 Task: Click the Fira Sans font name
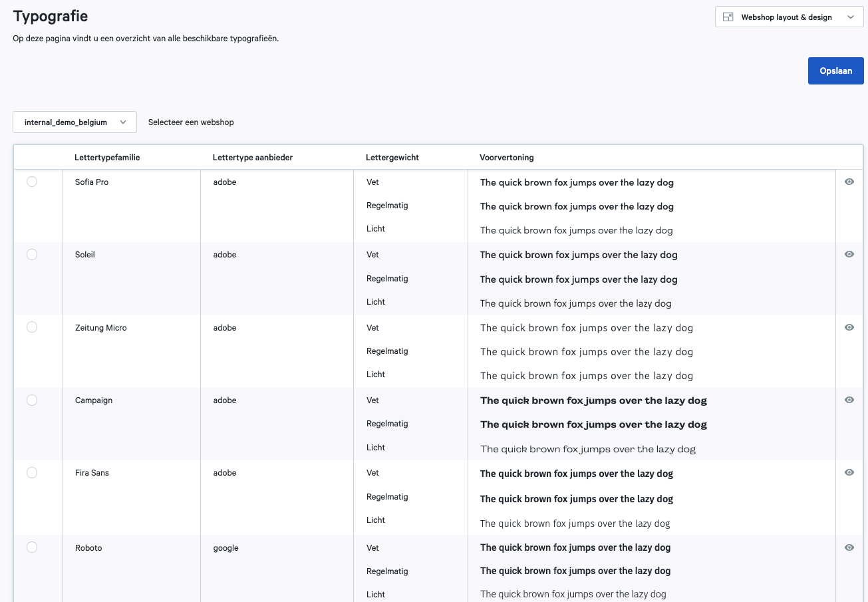[92, 473]
